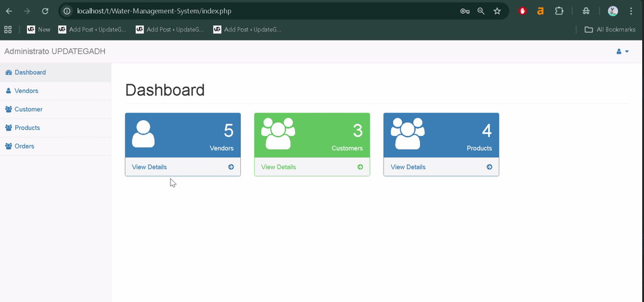Click the site info icon in address bar

(x=67, y=11)
